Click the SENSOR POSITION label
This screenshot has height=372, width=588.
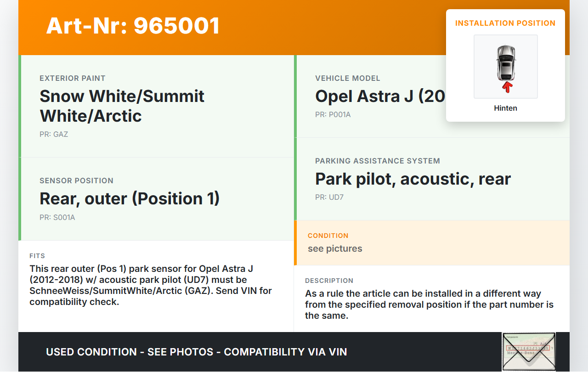click(76, 181)
